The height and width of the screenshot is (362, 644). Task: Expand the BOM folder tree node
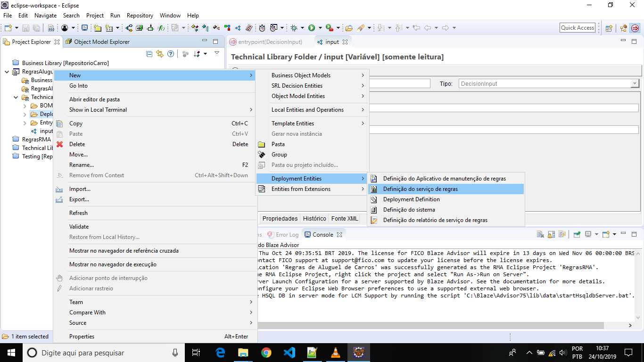point(25,106)
